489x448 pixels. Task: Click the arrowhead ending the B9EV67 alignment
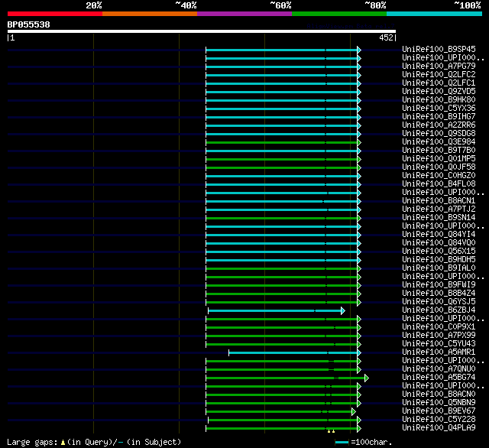click(x=354, y=412)
